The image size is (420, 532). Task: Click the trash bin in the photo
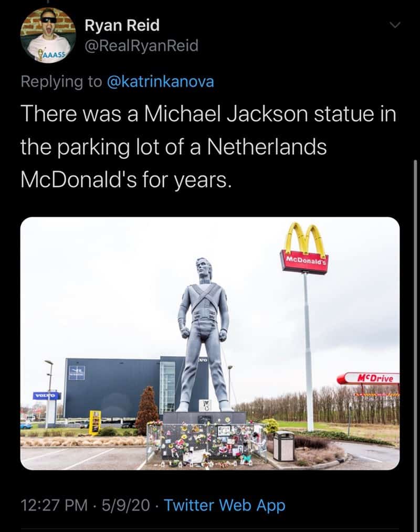point(283,446)
